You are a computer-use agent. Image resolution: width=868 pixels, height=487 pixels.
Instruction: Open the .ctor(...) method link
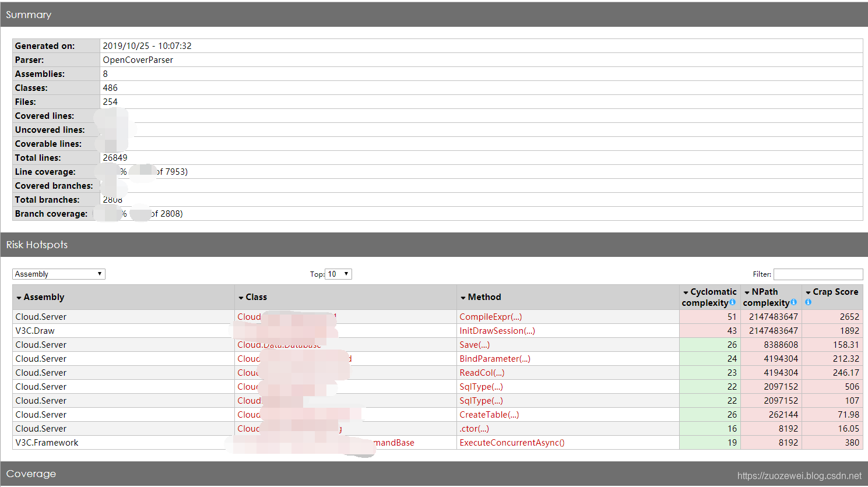[474, 429]
